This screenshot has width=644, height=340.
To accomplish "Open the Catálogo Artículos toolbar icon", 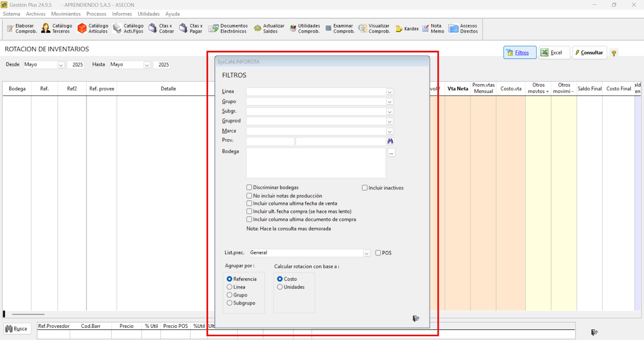I will [93, 28].
